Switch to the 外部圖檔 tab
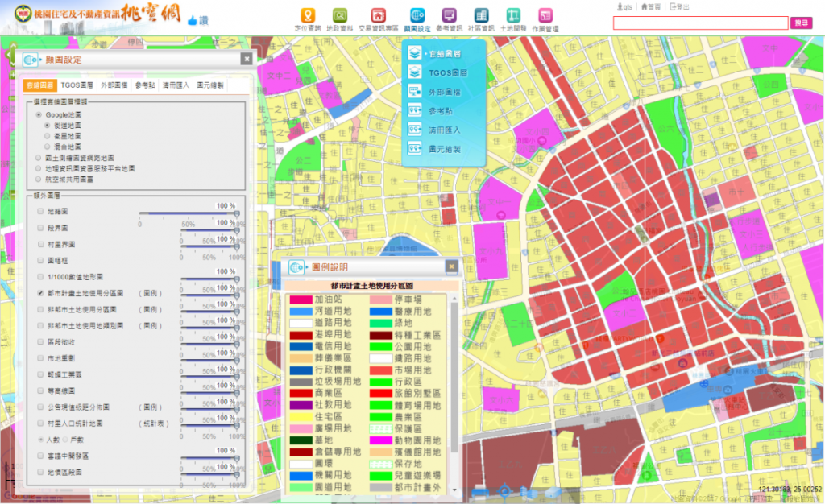The width and height of the screenshot is (825, 504). 114,85
